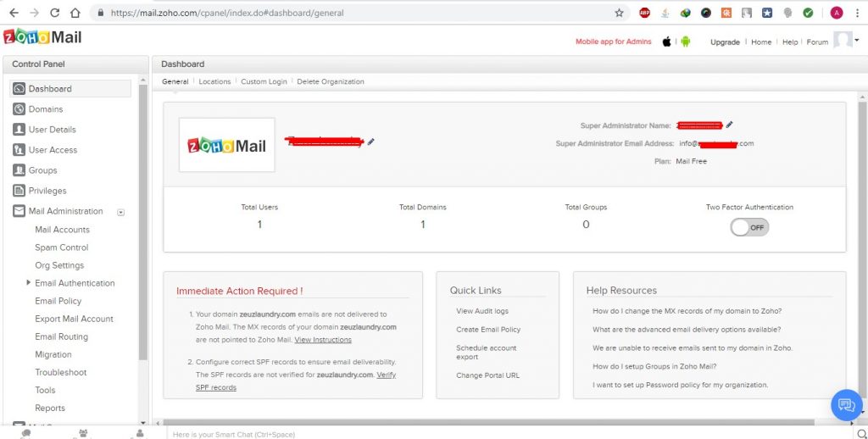Click the Mail Administration envelope icon
The width and height of the screenshot is (868, 439).
[19, 212]
